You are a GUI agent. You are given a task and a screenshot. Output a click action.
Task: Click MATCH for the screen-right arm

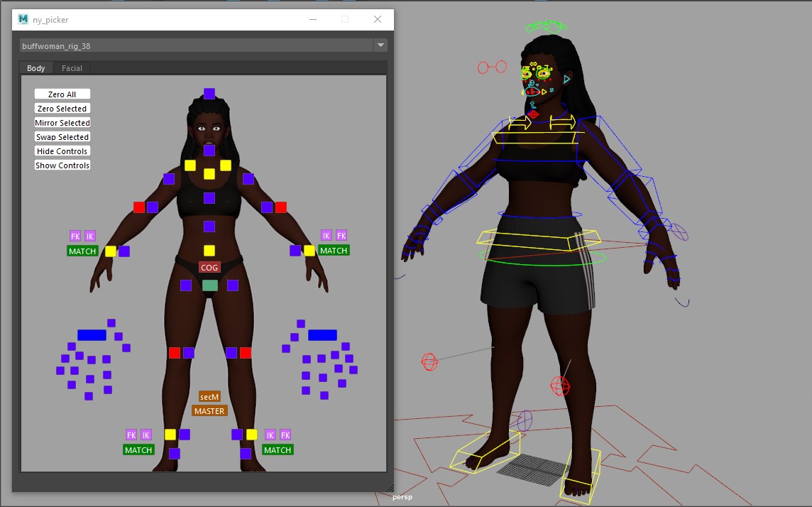[x=334, y=251]
